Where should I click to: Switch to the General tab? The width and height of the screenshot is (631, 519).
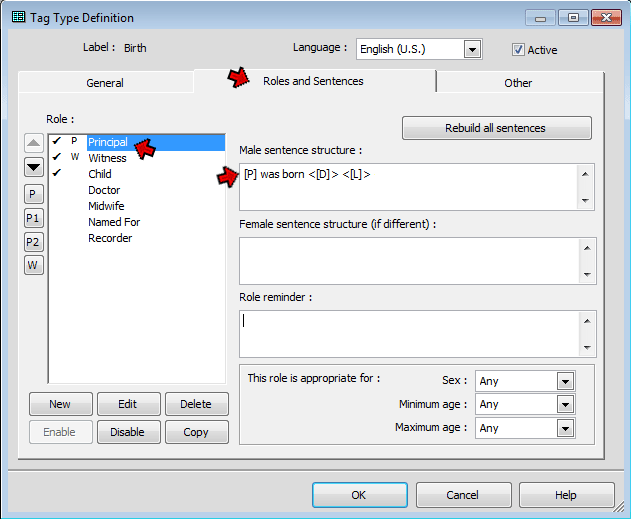(x=106, y=83)
